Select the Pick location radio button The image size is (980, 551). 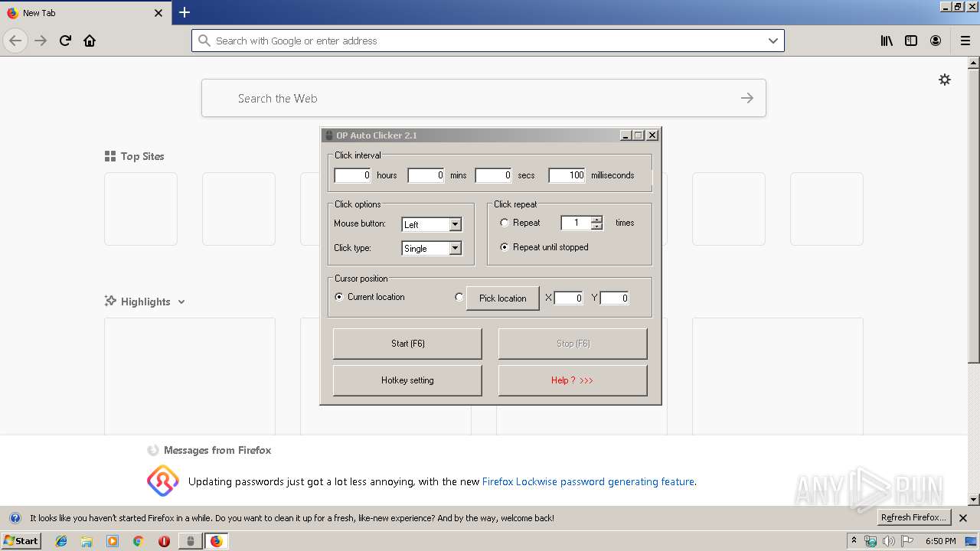tap(459, 298)
